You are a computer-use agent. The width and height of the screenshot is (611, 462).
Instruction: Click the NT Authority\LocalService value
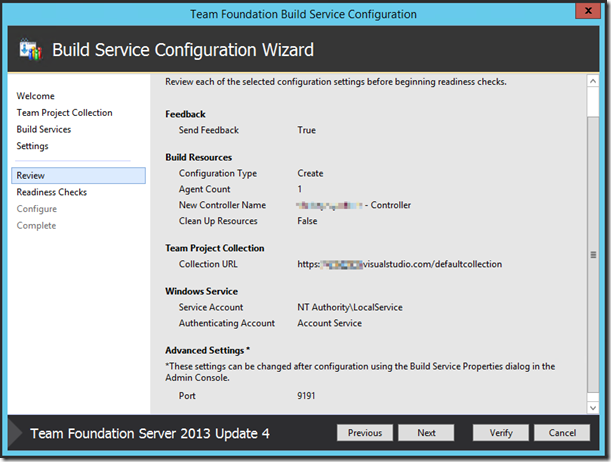350,307
